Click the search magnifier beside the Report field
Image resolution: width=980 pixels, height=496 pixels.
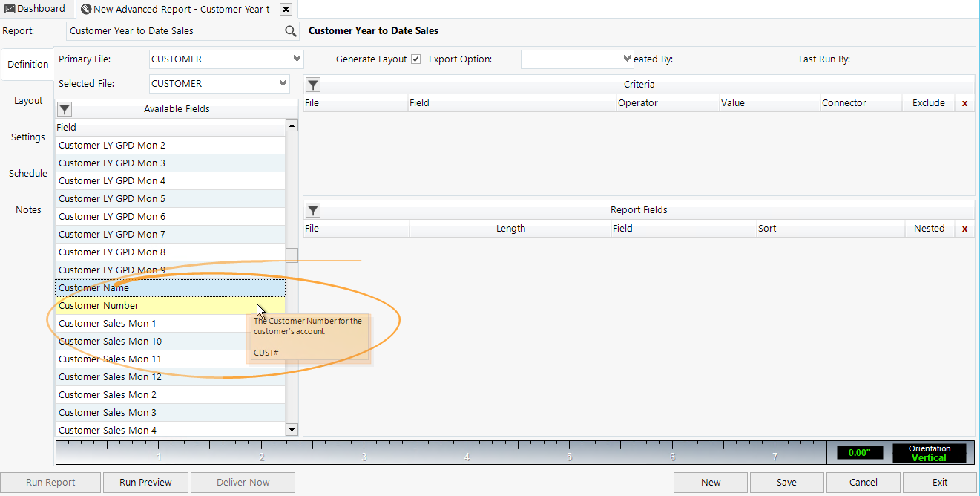tap(290, 30)
